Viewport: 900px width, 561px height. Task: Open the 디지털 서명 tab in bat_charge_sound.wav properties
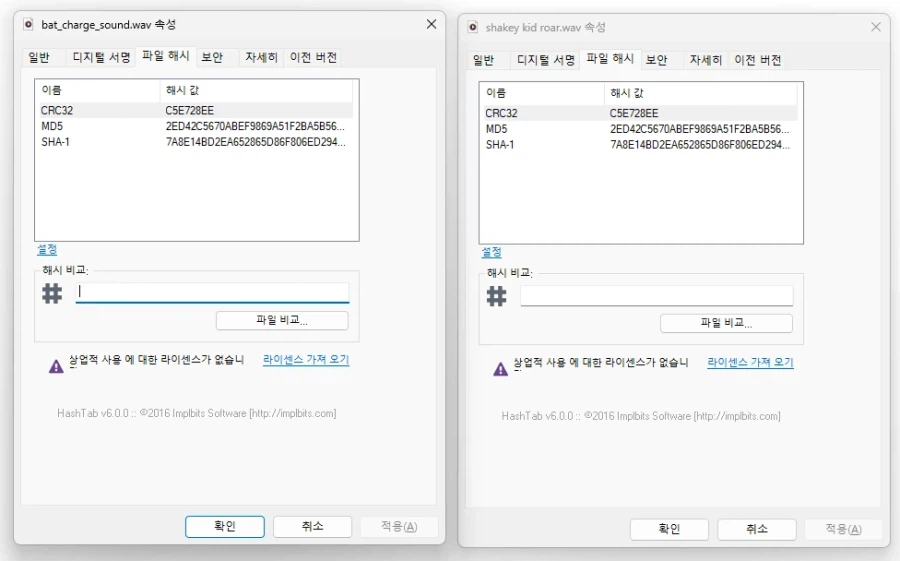[x=101, y=57]
